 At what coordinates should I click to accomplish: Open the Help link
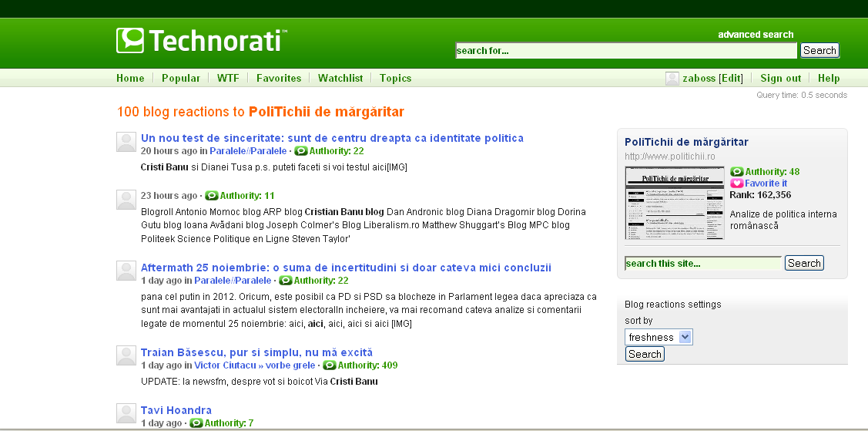(x=829, y=78)
